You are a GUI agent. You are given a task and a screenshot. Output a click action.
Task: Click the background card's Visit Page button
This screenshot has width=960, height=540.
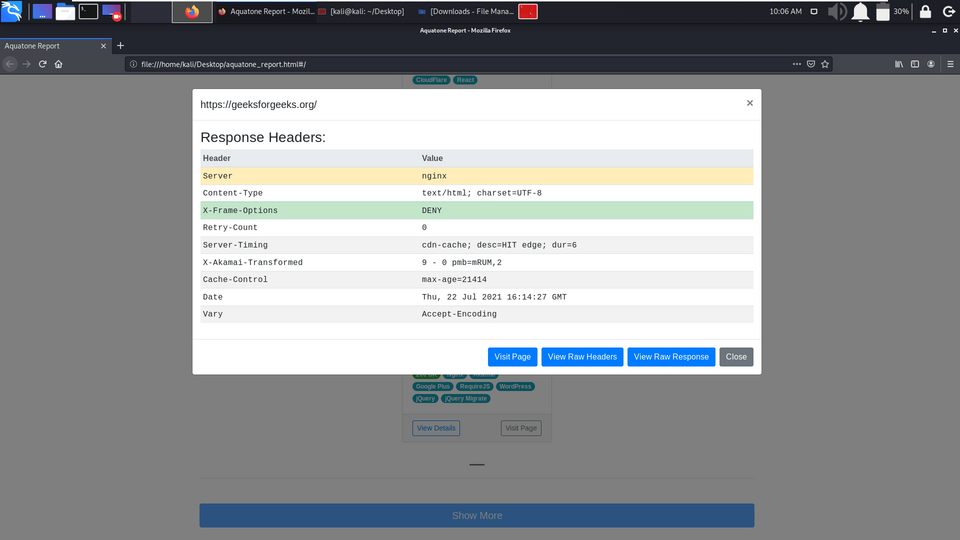[x=521, y=428]
